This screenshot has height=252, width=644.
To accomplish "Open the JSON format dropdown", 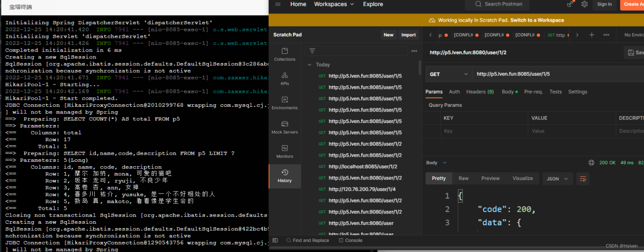I will tap(557, 178).
